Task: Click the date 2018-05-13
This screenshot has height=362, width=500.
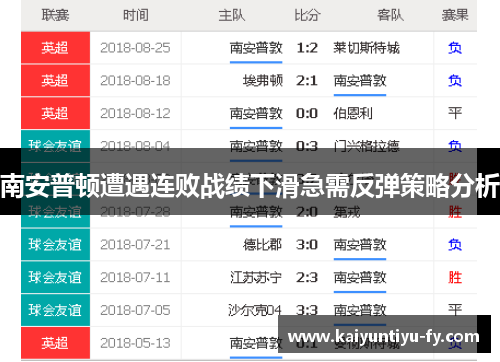Action: [x=135, y=343]
